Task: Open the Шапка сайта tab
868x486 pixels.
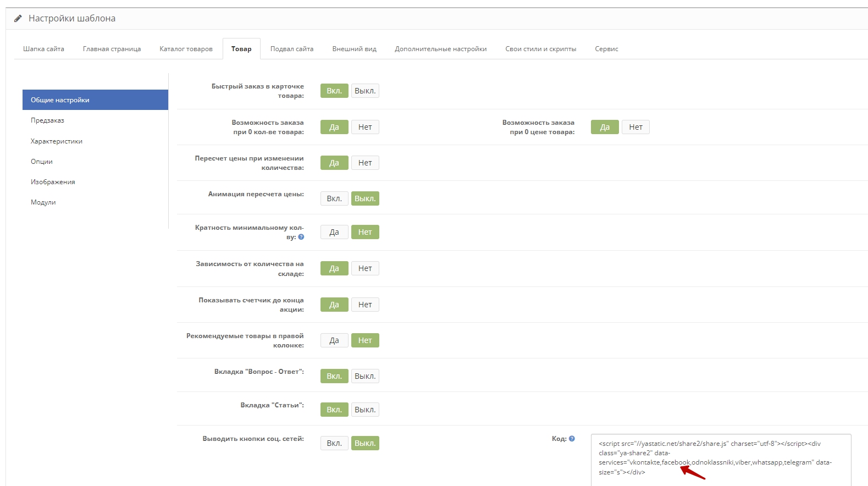Action: click(x=43, y=49)
